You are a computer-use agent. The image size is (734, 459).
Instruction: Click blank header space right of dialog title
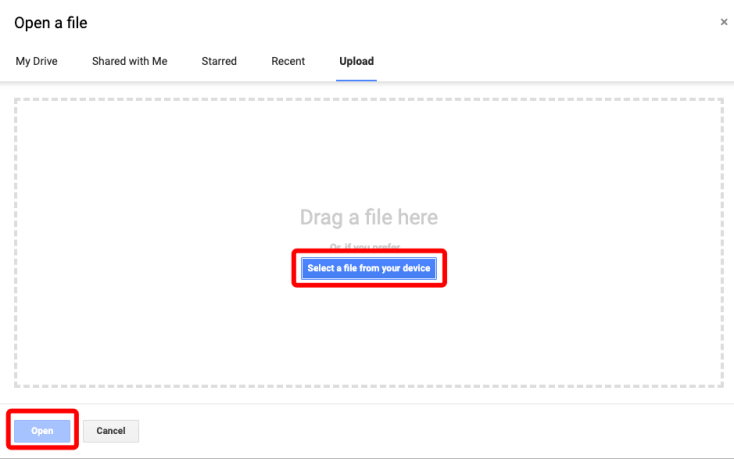click(400, 22)
